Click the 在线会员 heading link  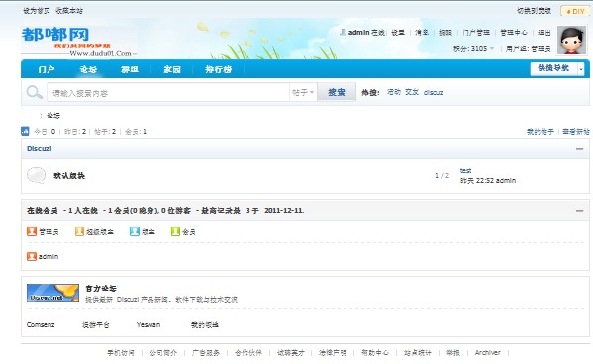(x=43, y=210)
